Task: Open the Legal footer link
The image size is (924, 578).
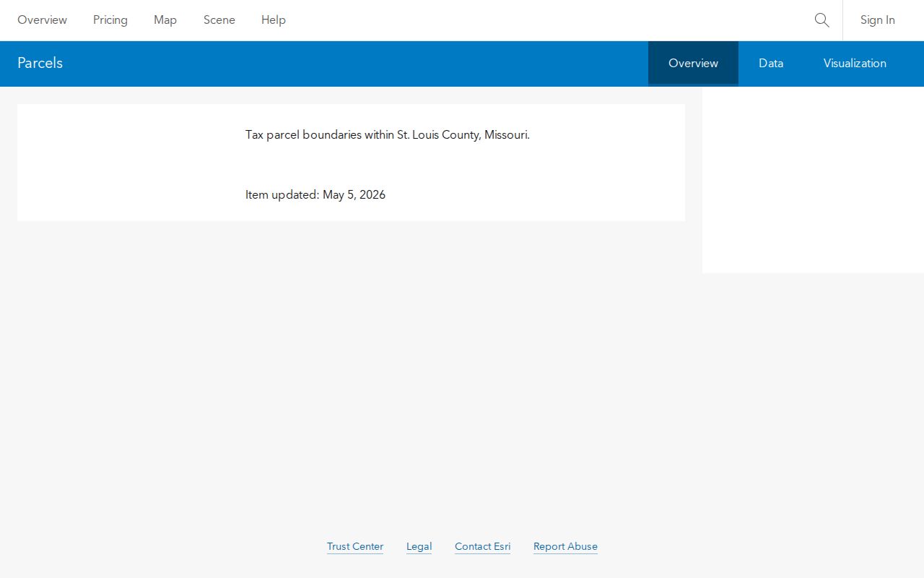Action: click(419, 546)
